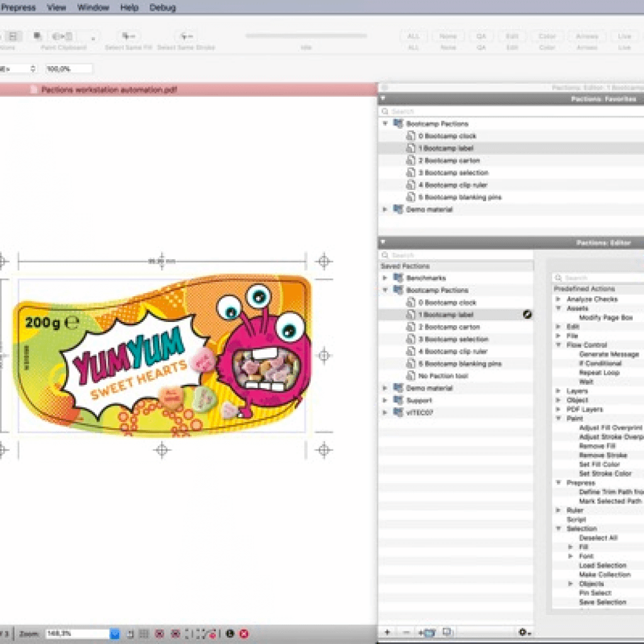Screen dimensions: 644x644
Task: Open the Zoom percentage dropdown
Action: (114, 633)
